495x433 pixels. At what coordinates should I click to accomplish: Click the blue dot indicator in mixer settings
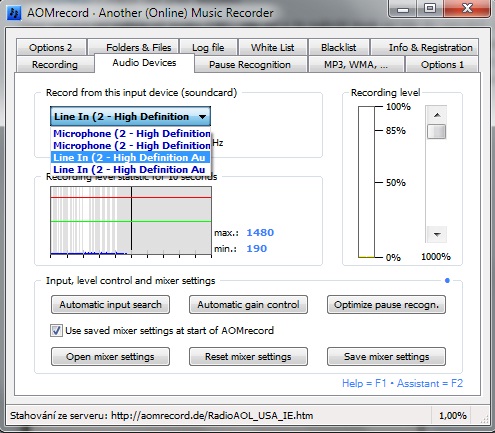point(447,281)
